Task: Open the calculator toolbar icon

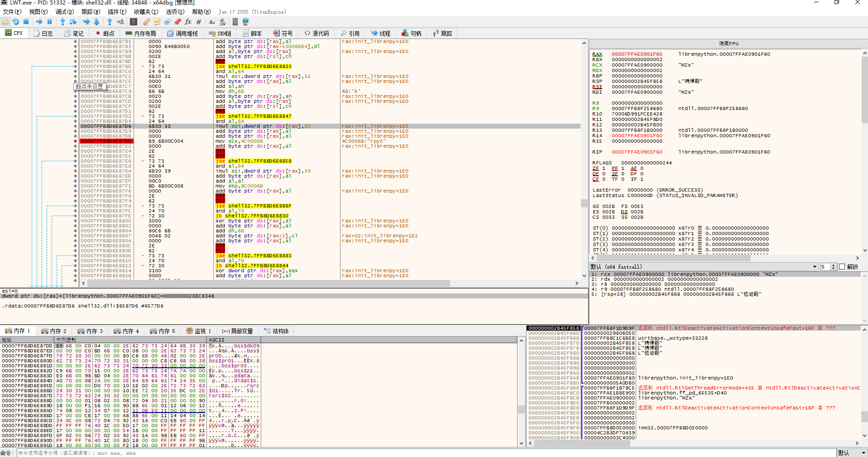Action: tap(235, 22)
